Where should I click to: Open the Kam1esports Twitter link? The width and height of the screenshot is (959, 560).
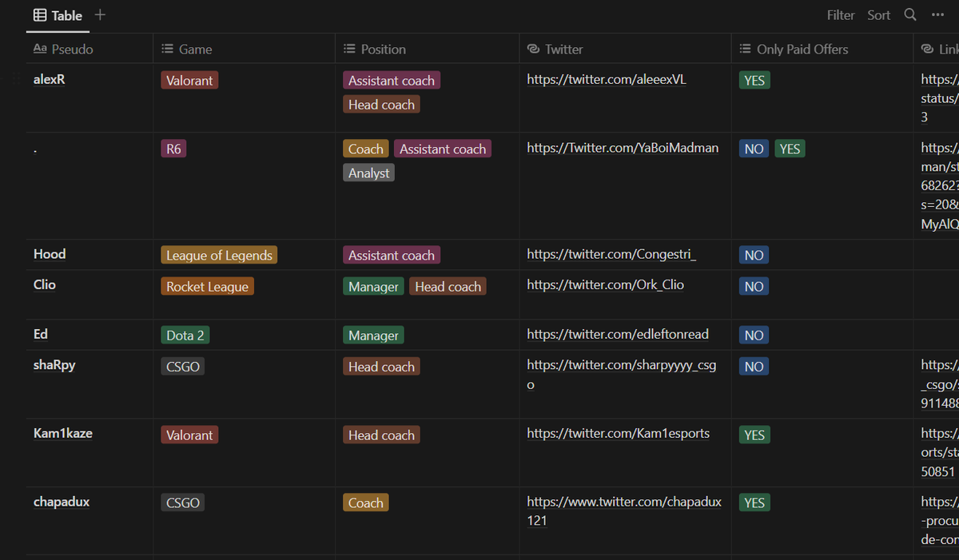pos(618,434)
